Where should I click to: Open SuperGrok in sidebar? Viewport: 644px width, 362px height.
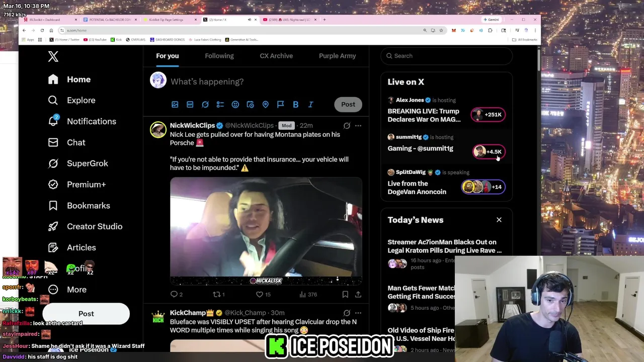[x=77, y=163]
